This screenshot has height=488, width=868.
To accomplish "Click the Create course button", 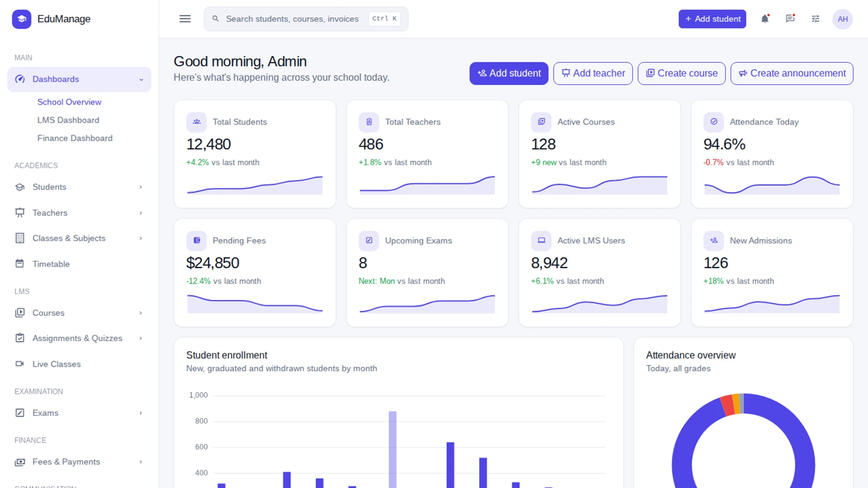I will click(681, 73).
